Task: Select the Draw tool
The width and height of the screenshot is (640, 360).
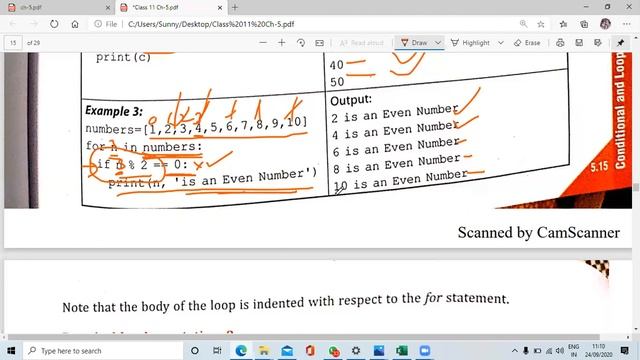Action: pos(414,42)
